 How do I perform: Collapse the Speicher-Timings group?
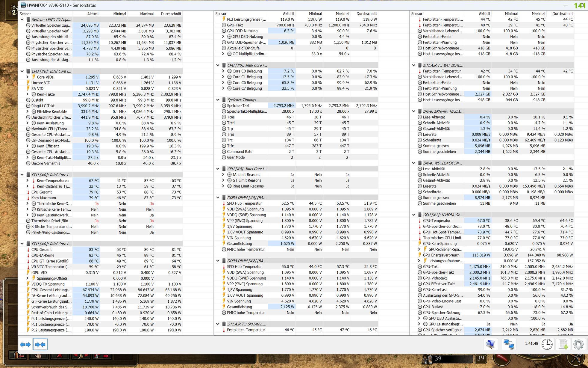218,100
